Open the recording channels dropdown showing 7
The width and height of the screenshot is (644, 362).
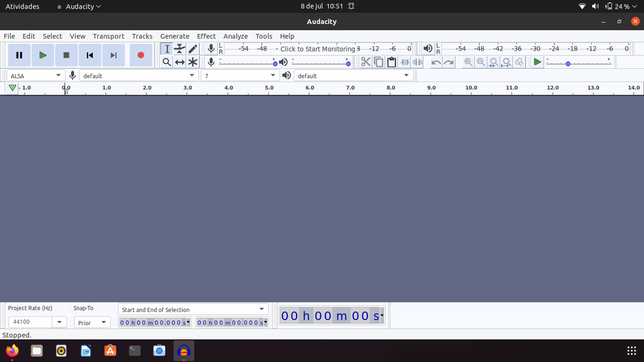pyautogui.click(x=240, y=75)
